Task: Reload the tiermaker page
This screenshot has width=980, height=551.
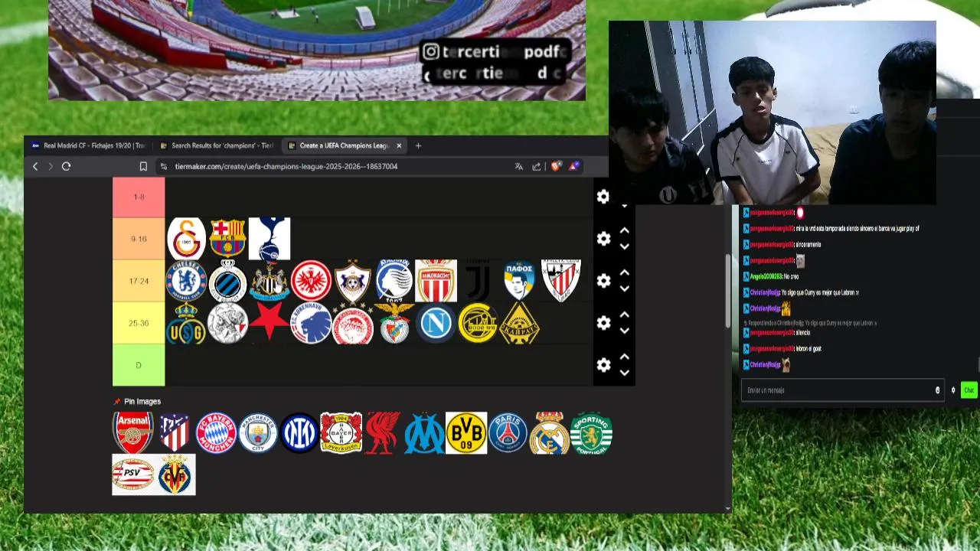Action: coord(67,166)
